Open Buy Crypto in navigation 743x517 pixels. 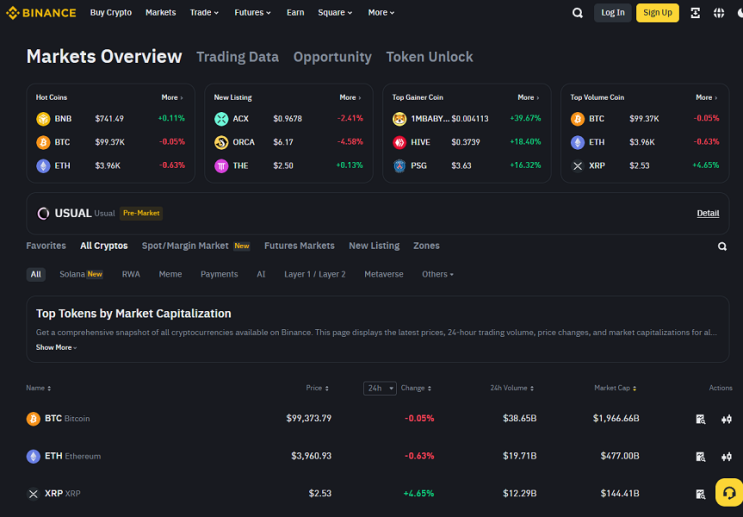point(111,13)
